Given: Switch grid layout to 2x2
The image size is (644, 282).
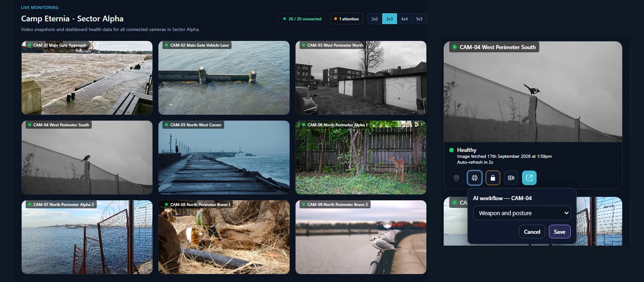Looking at the screenshot, I should pos(375,19).
